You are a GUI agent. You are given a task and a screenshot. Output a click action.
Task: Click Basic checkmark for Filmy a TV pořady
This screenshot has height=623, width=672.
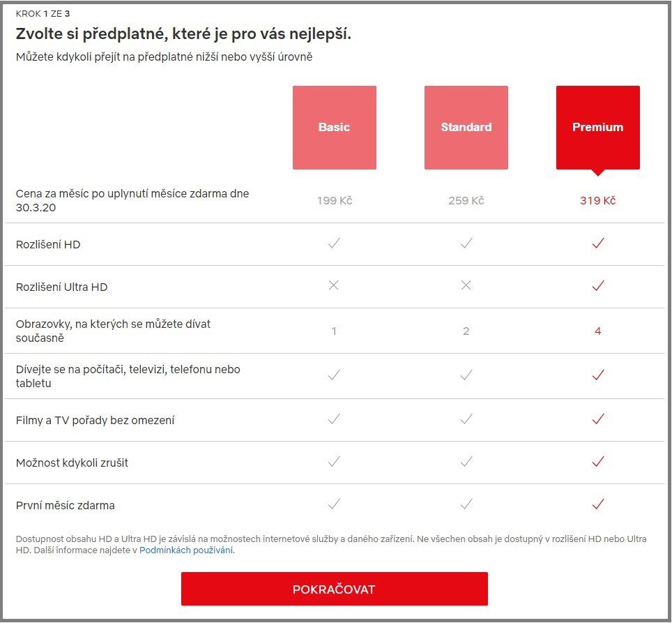point(334,419)
